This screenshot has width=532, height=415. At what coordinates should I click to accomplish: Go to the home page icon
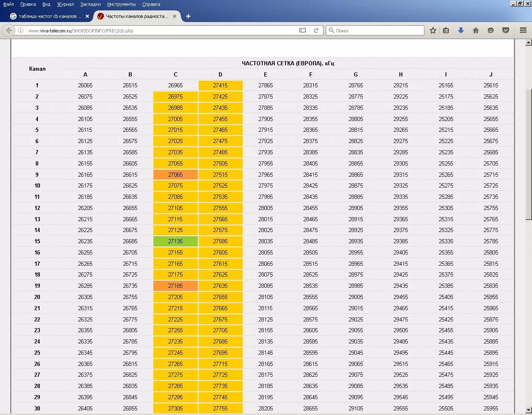476,30
